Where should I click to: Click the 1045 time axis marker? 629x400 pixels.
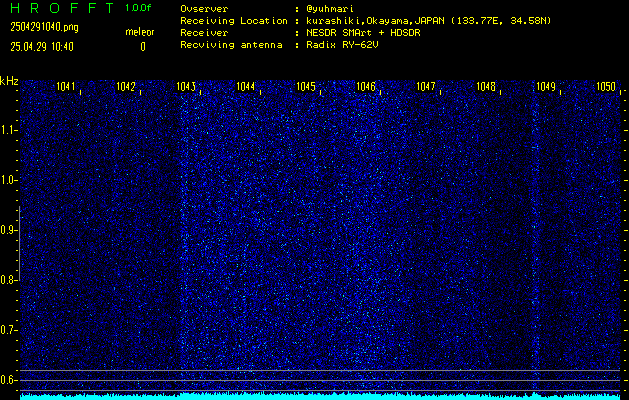306,87
